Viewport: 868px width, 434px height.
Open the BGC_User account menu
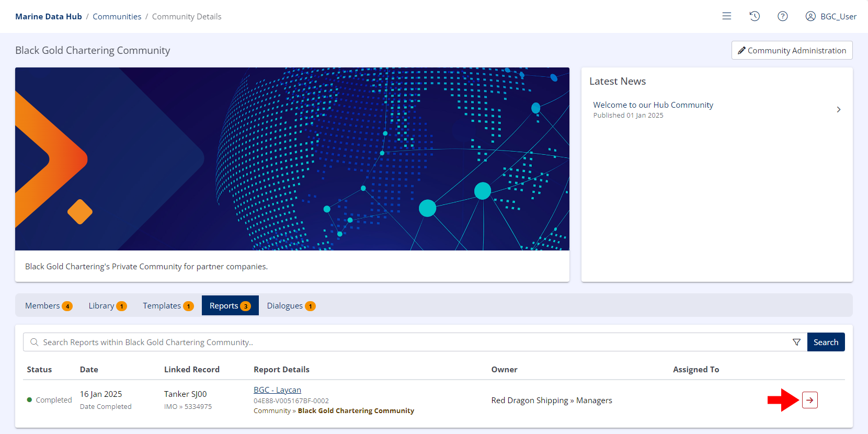point(830,16)
